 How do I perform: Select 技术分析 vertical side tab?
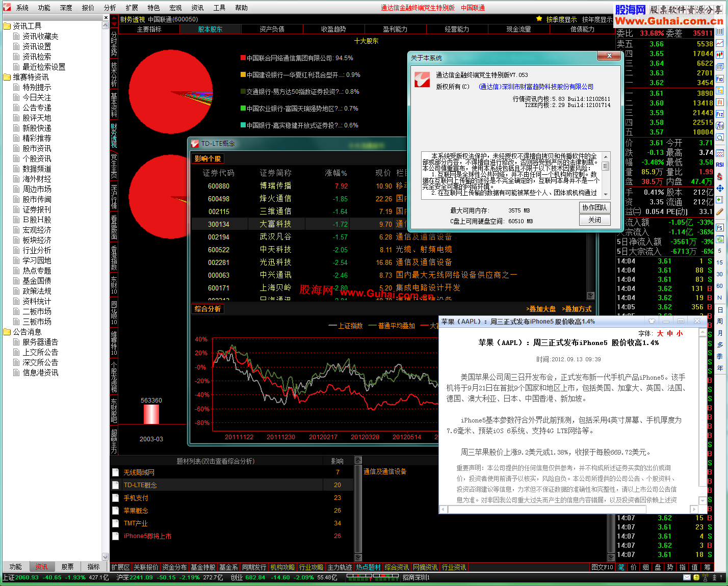pyautogui.click(x=114, y=73)
